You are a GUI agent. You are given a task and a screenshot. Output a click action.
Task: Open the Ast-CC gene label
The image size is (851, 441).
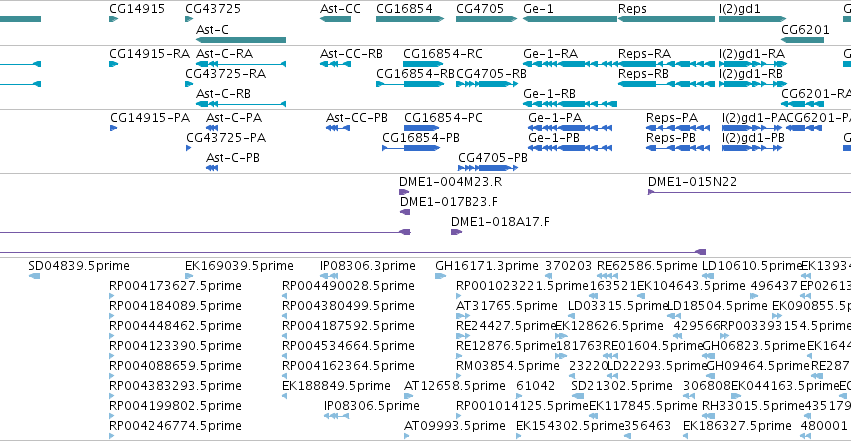[x=340, y=9]
